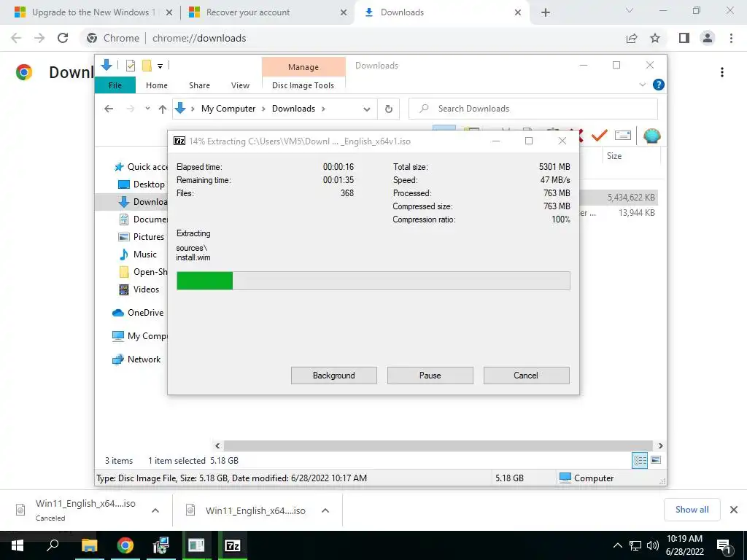Viewport: 747px width, 560px height.
Task: Select Network in the navigation pane
Action: [136, 359]
